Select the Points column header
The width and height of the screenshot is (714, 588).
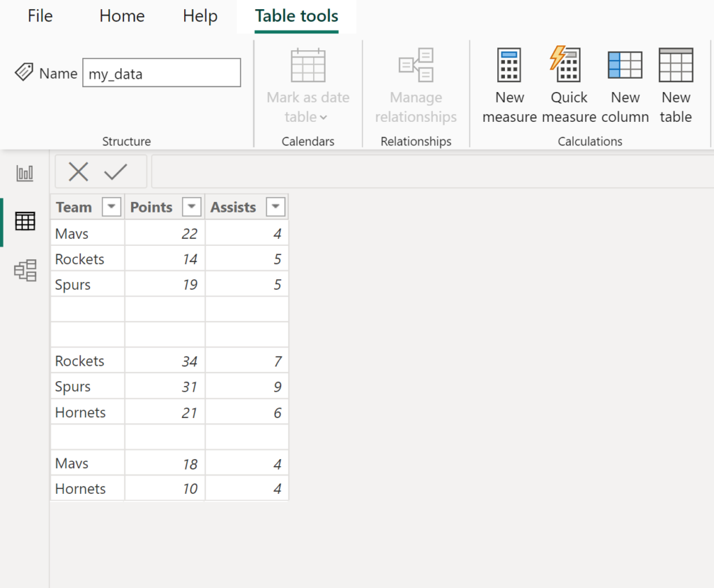pyautogui.click(x=165, y=207)
